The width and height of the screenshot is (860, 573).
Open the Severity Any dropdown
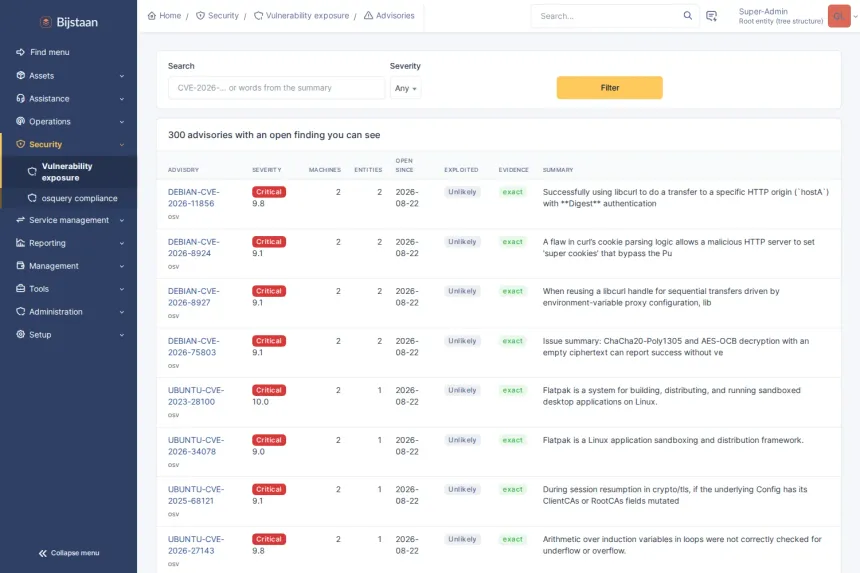[x=405, y=88]
